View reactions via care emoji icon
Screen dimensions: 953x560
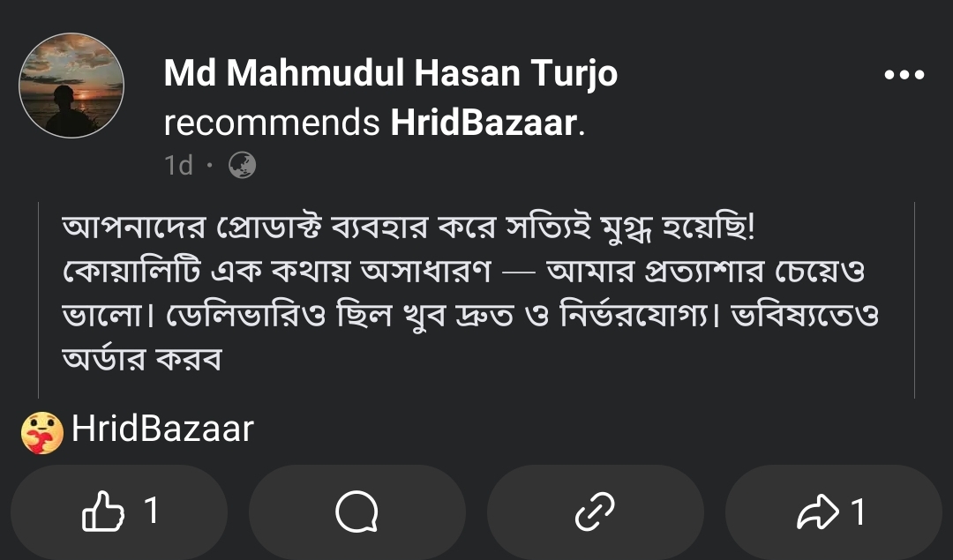tap(42, 433)
